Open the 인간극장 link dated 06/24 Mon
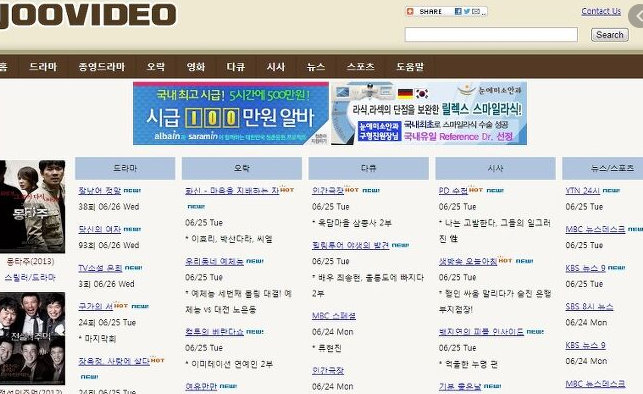 pos(328,371)
